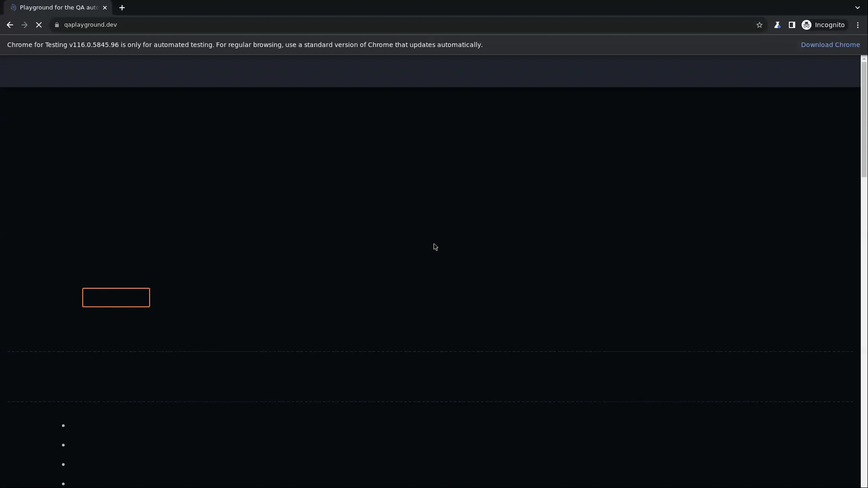Close the Playground for the QA tab
Image resolution: width=868 pixels, height=488 pixels.
pyautogui.click(x=105, y=8)
